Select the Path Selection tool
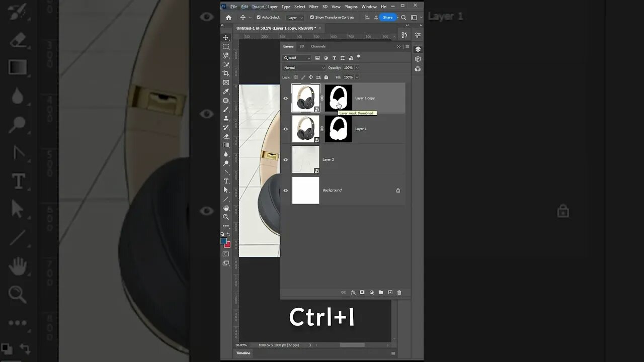 pos(226,190)
